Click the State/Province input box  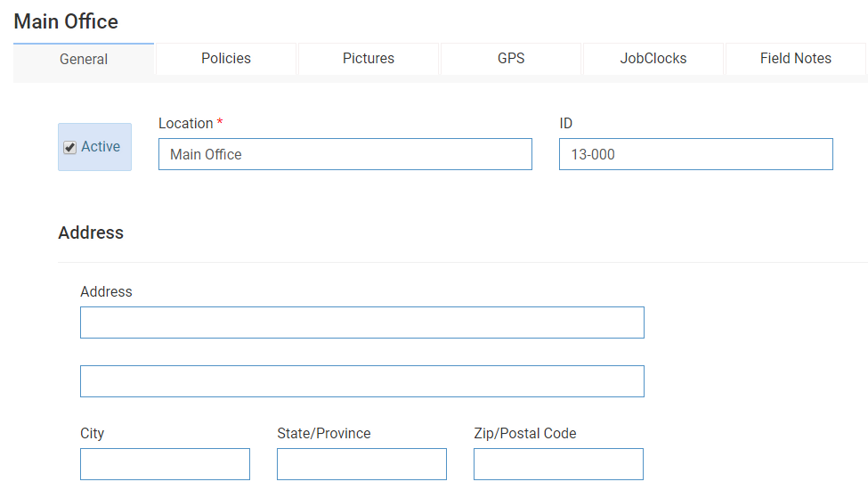tap(361, 464)
